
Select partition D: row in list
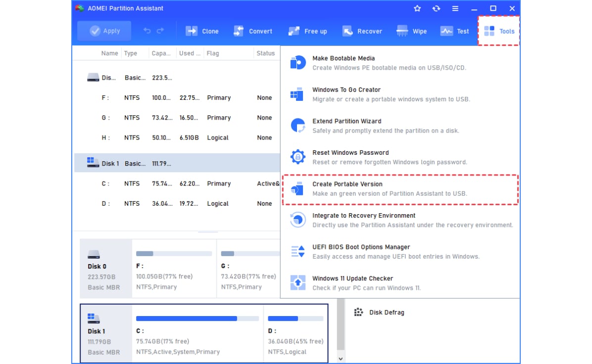tap(177, 204)
